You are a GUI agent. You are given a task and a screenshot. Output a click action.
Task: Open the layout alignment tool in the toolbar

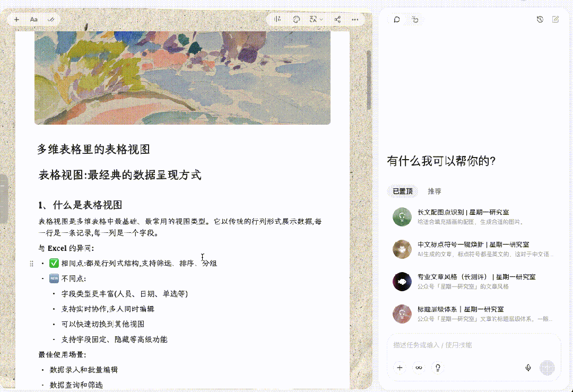click(x=277, y=20)
